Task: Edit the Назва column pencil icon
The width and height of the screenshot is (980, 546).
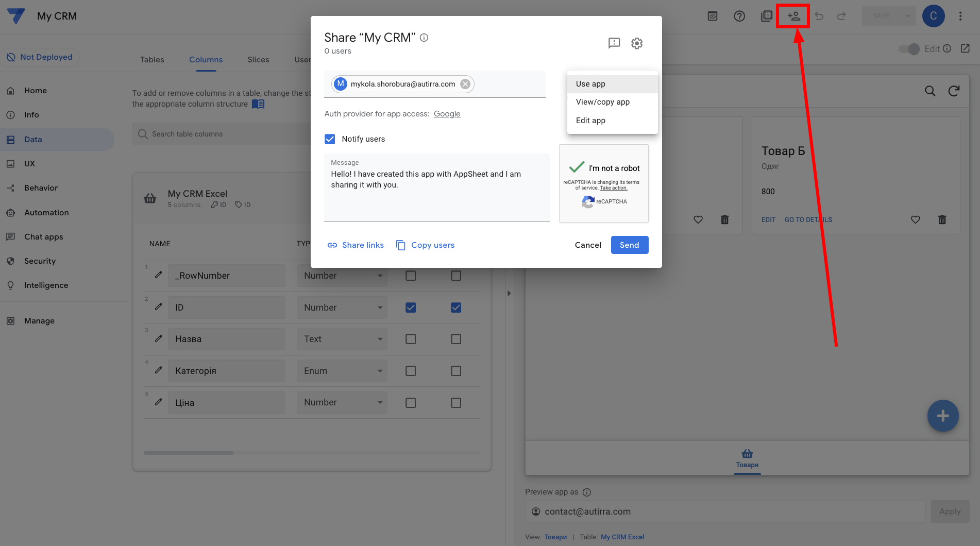Action: tap(159, 338)
